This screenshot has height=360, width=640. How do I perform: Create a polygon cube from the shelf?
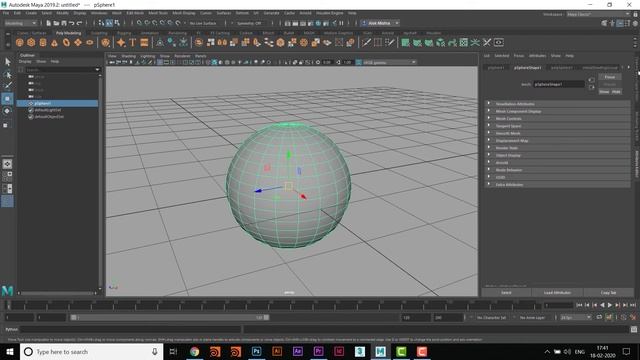(31, 42)
